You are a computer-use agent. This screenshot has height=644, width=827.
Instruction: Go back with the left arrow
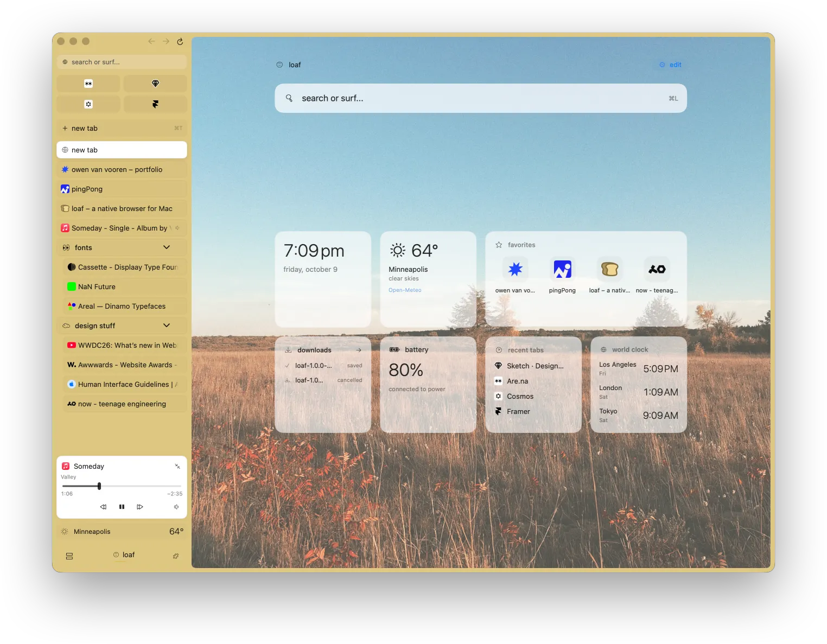click(x=151, y=41)
